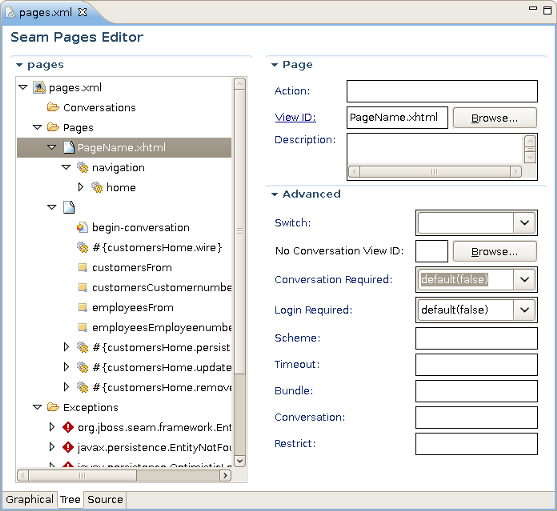Collapse the Pages folder node
The width and height of the screenshot is (557, 511).
(x=37, y=127)
